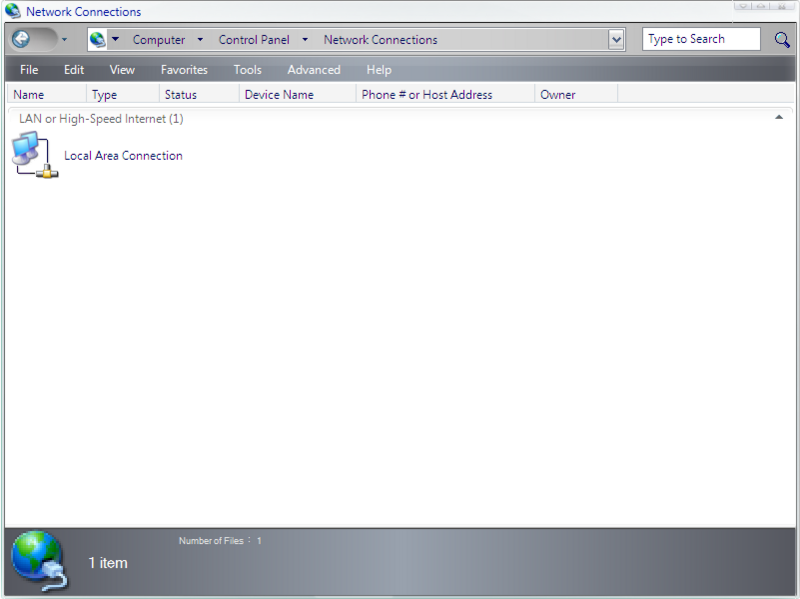Viewport: 800px width, 599px height.
Task: Sort by the Type column header
Action: click(x=123, y=94)
